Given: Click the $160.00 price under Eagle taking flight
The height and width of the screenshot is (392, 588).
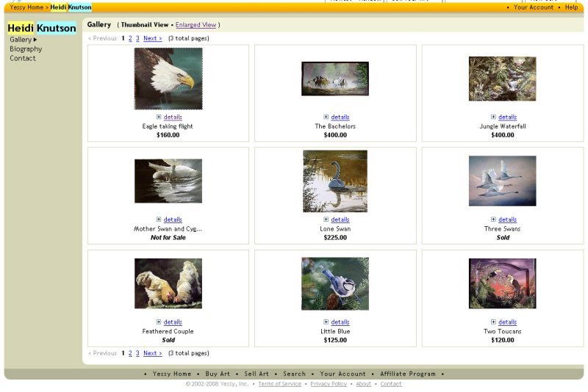Looking at the screenshot, I should pyautogui.click(x=168, y=135).
